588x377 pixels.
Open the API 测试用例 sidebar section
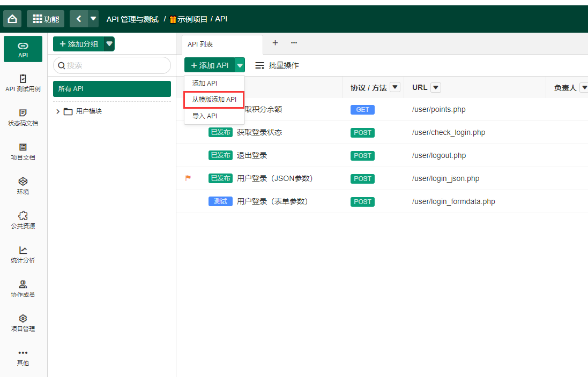pyautogui.click(x=23, y=83)
